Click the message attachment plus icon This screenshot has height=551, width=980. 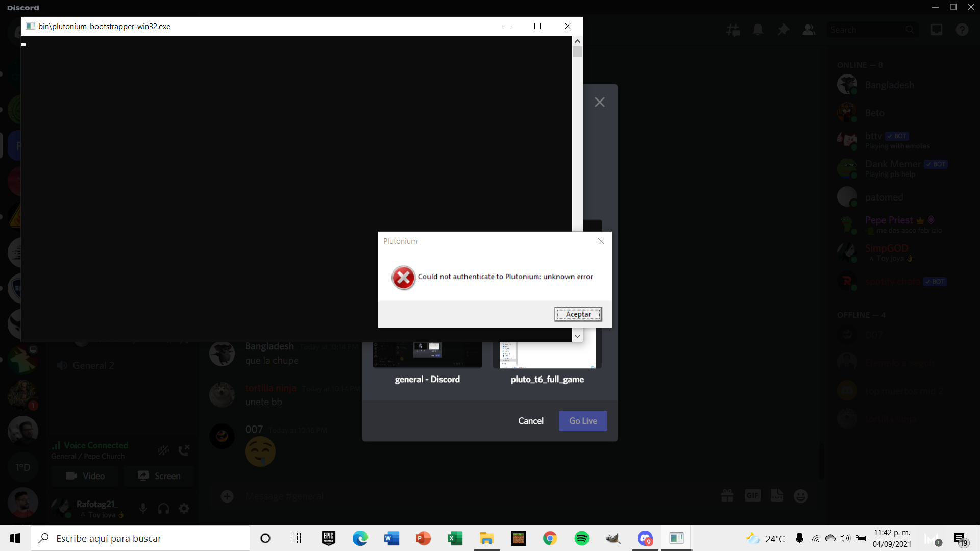pyautogui.click(x=227, y=496)
